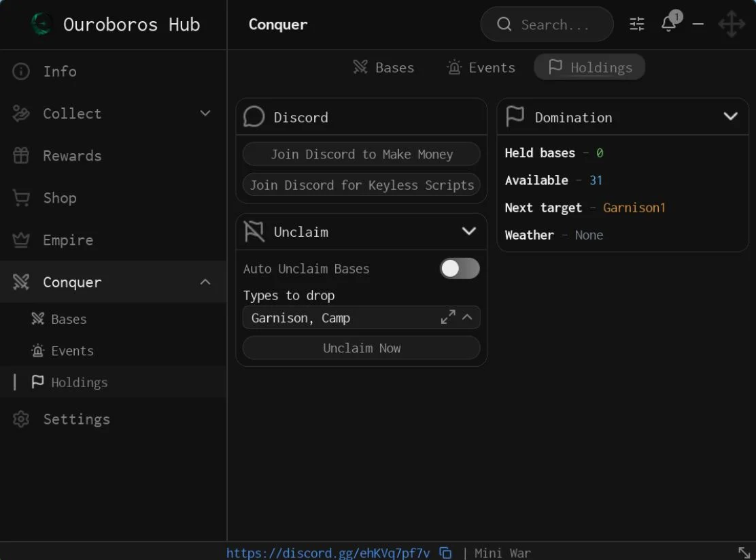Screen dimensions: 756x560
Task: Collapse the Conquer sidebar chevron
Action: (x=205, y=282)
